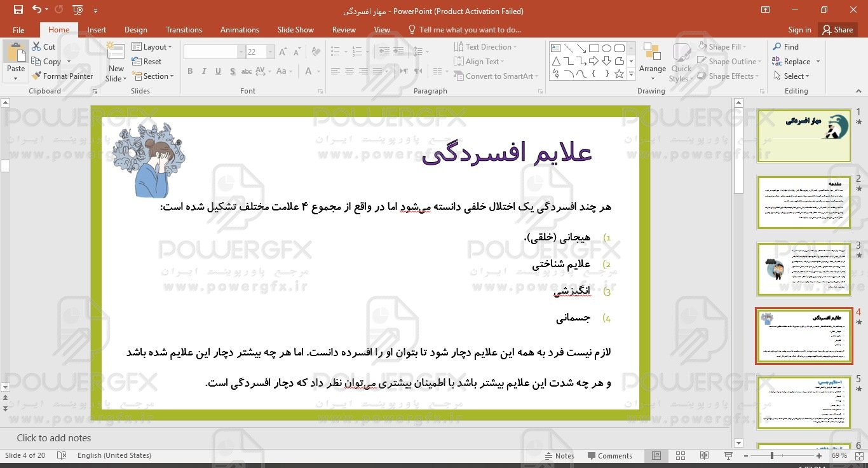This screenshot has height=468, width=868.
Task: Switch to the Design tab
Action: (x=135, y=30)
